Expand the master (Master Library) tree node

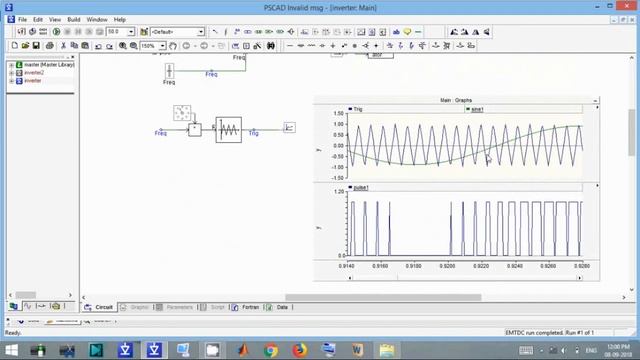tap(11, 65)
